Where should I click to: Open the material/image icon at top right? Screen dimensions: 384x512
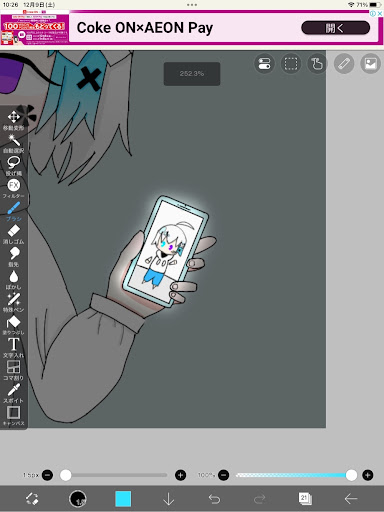coord(370,63)
